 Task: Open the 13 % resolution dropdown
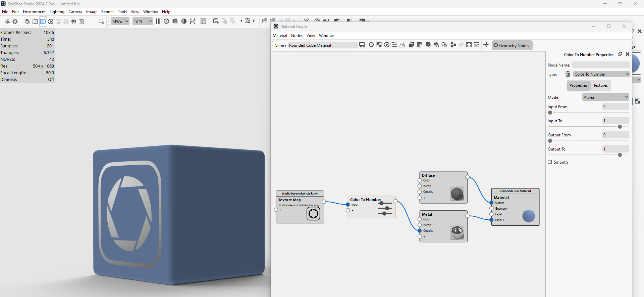point(143,21)
